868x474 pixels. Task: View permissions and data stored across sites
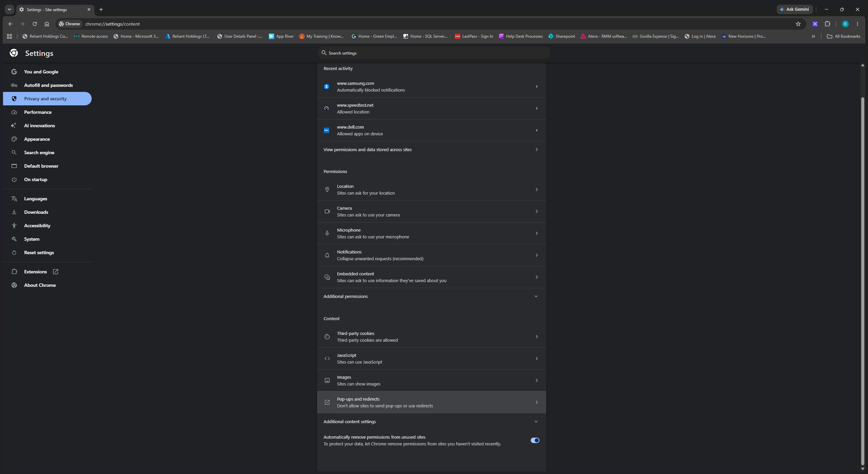(431, 149)
